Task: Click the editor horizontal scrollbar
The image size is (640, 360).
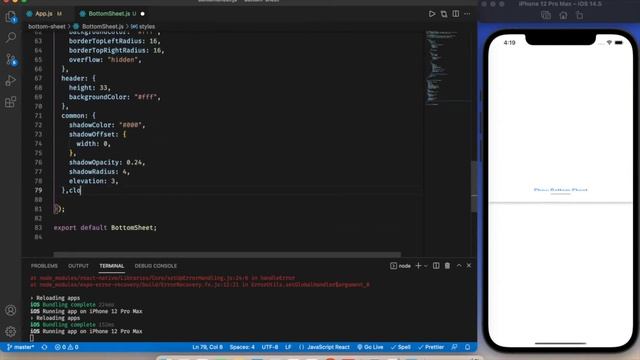Action: pos(227,255)
